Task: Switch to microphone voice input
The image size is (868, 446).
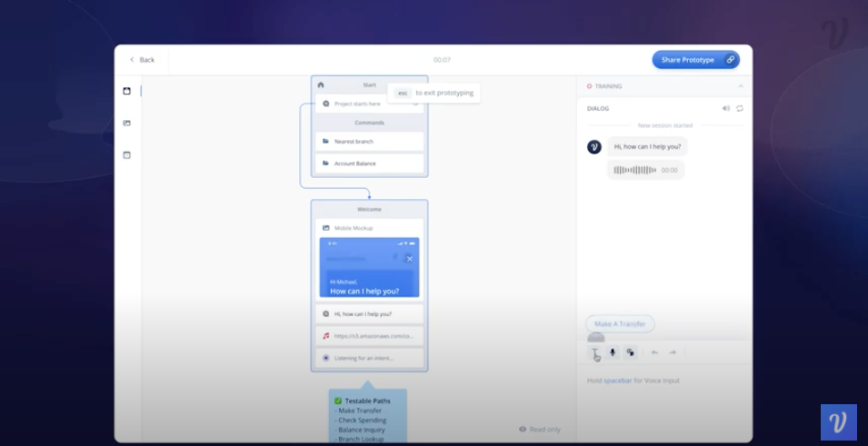Action: point(613,352)
